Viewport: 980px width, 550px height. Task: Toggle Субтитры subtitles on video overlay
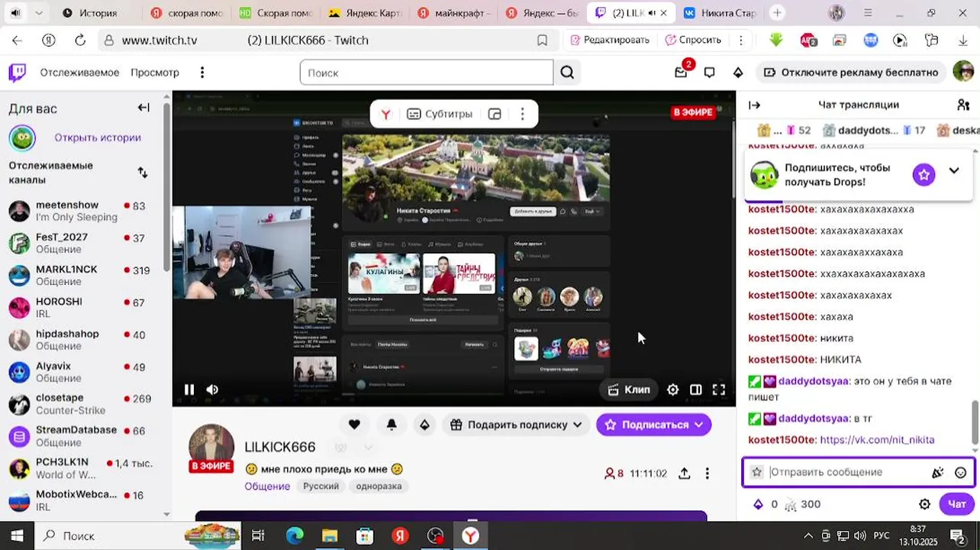pyautogui.click(x=440, y=114)
